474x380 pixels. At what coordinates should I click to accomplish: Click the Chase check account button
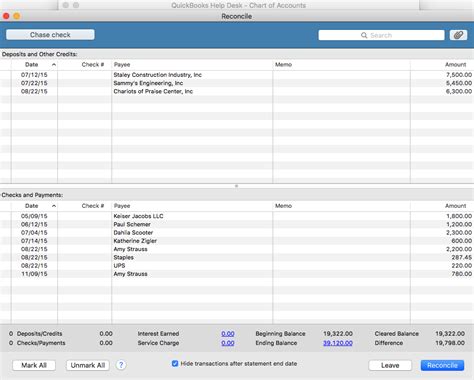coord(50,35)
